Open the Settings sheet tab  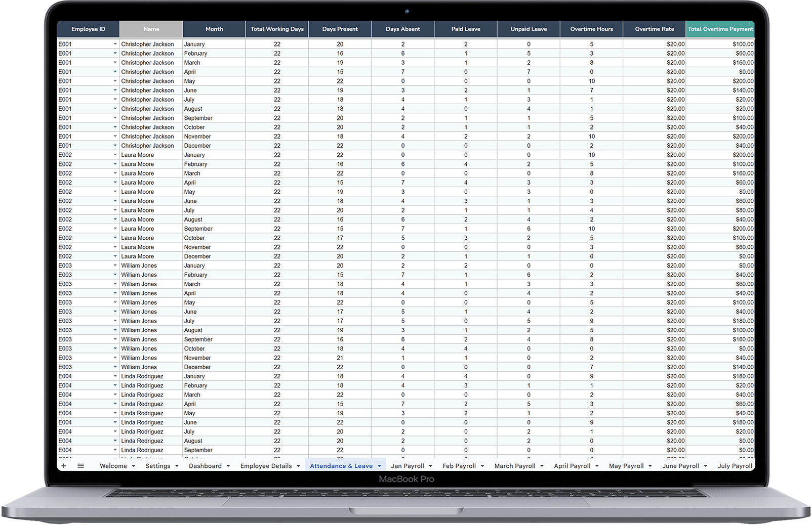(x=158, y=466)
